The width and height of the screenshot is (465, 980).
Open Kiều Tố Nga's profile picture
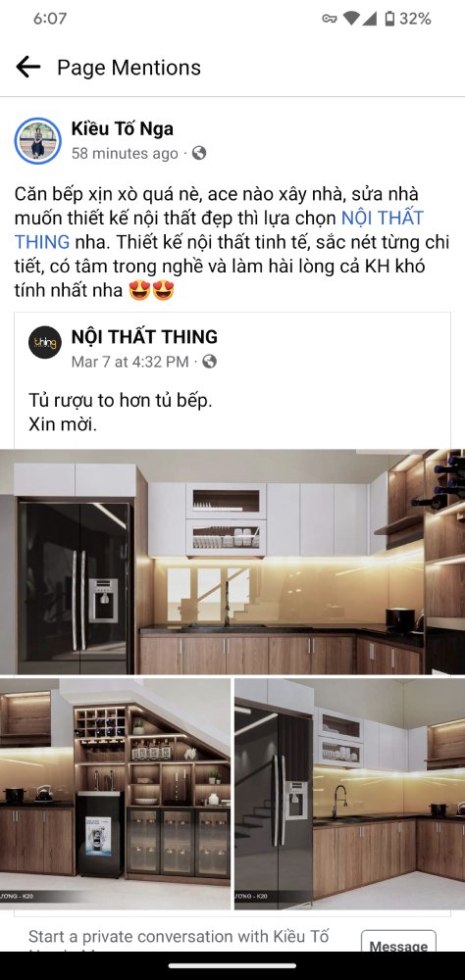pyautogui.click(x=37, y=140)
